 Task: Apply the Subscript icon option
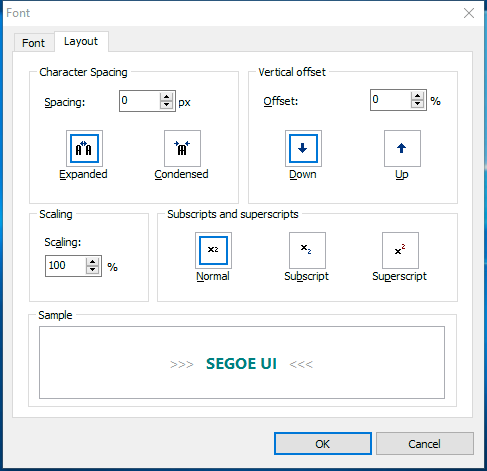pos(307,250)
